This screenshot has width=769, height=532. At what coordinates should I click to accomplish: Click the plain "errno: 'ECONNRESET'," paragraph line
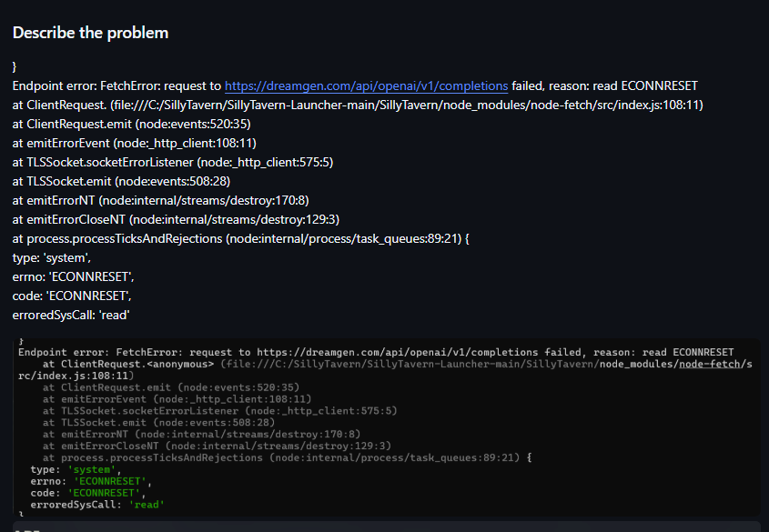pos(73,276)
